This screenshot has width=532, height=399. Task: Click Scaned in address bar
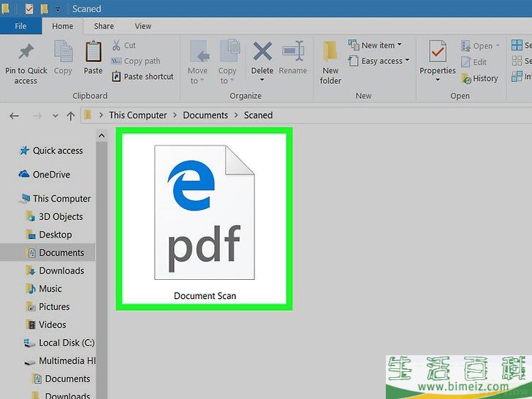click(258, 115)
